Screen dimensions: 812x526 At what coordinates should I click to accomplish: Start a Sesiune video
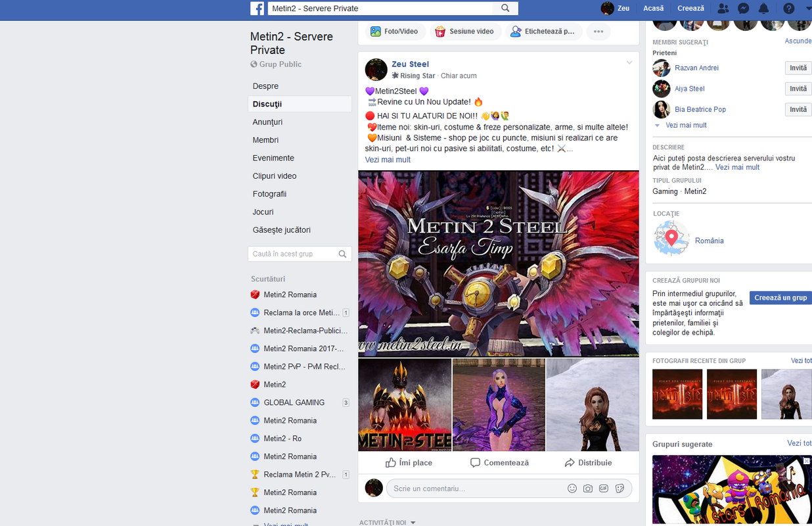tap(464, 32)
